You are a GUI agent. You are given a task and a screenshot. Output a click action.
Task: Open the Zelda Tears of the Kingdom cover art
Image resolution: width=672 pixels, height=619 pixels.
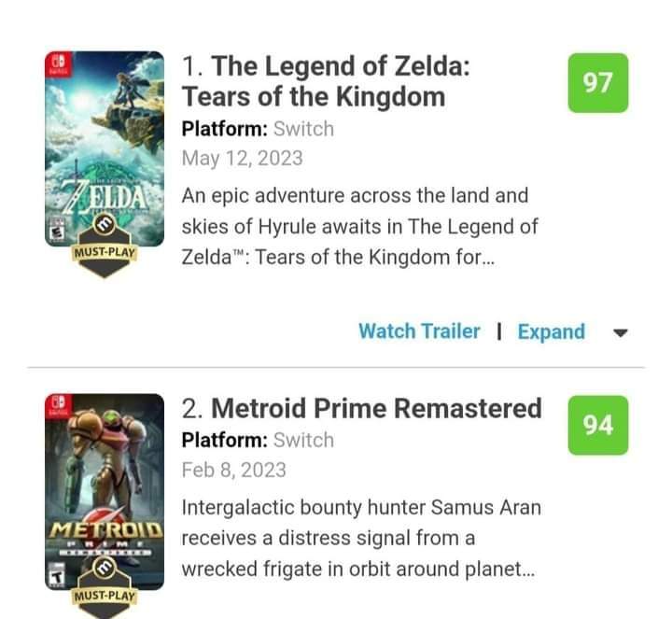(x=105, y=148)
